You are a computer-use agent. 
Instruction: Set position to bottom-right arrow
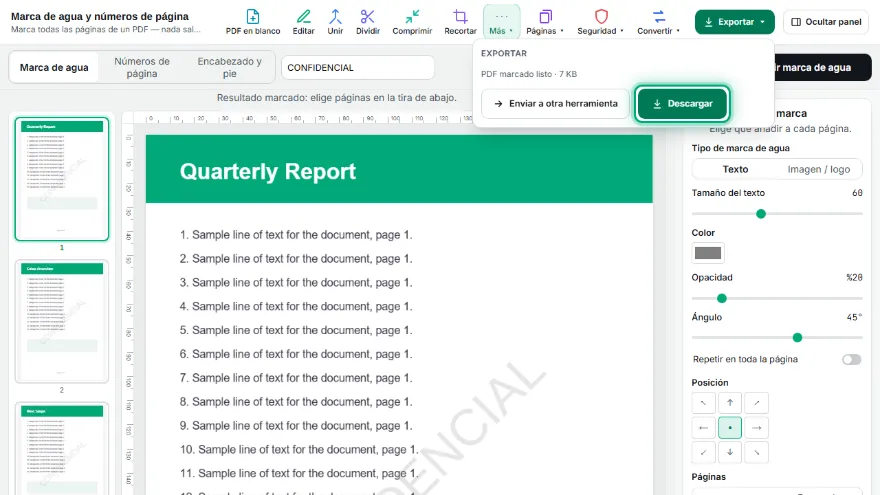click(757, 452)
